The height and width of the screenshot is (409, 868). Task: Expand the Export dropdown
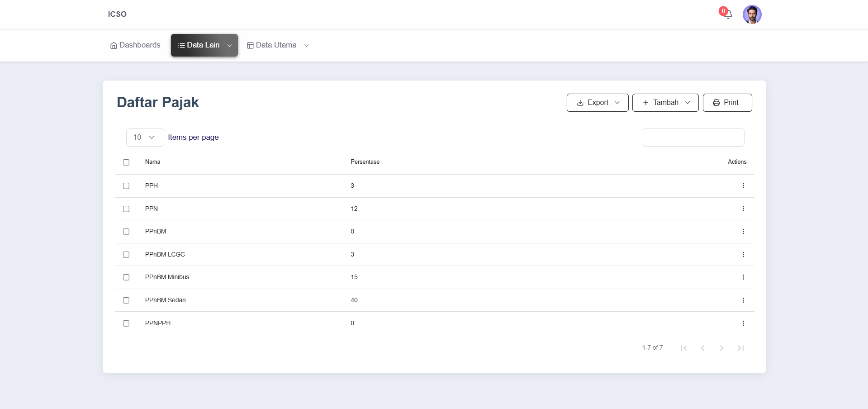597,103
